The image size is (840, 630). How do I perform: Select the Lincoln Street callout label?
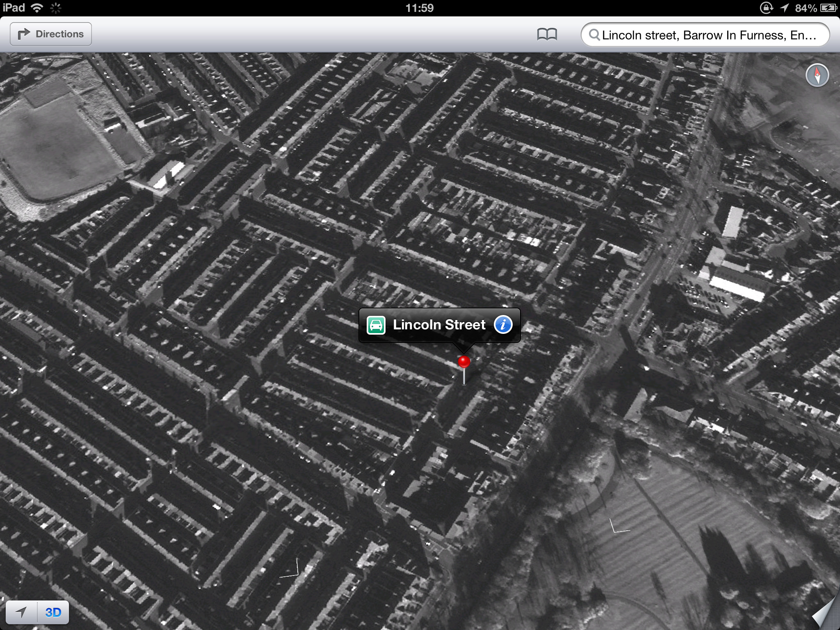click(x=439, y=325)
